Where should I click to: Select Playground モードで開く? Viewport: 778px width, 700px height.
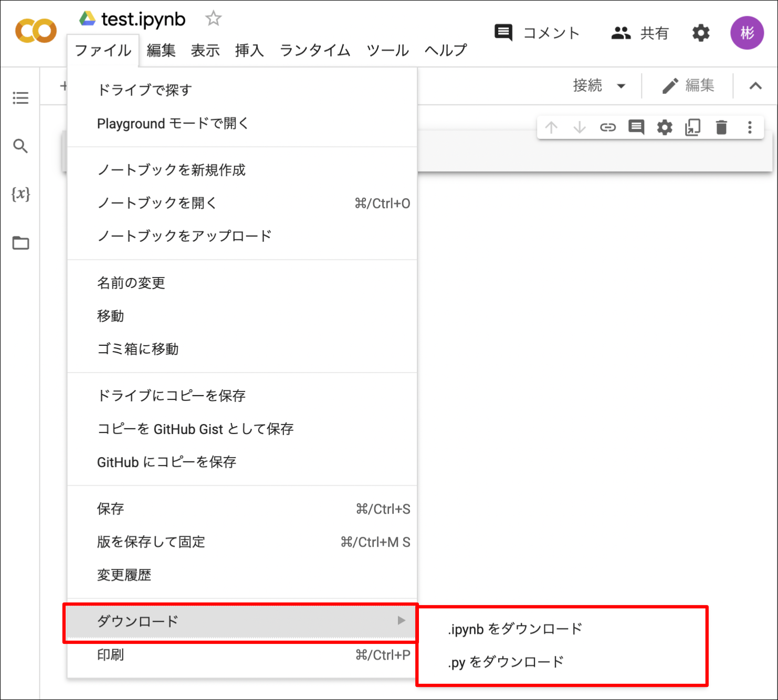242,124
